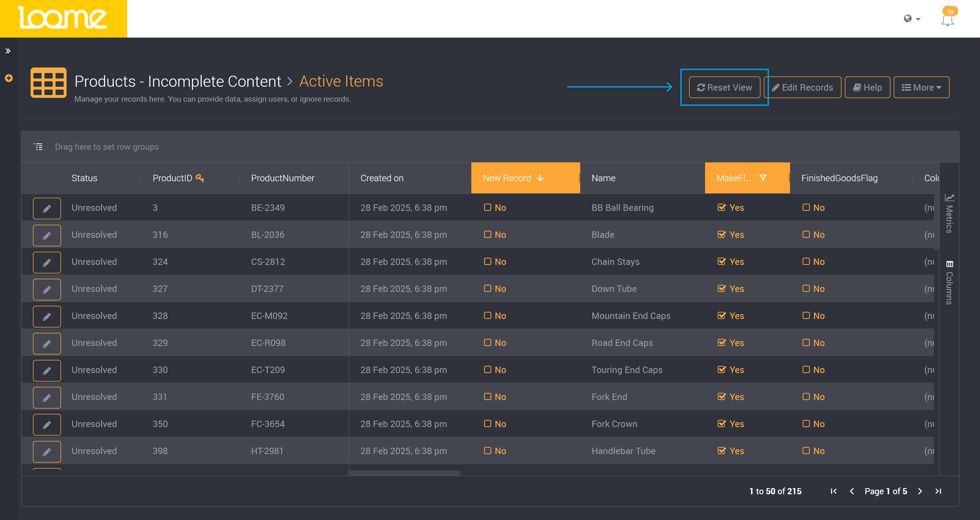Toggle FinishedGoodsFlag checkbox for Chain Stays
Viewport: 980px width, 520px height.
point(806,261)
